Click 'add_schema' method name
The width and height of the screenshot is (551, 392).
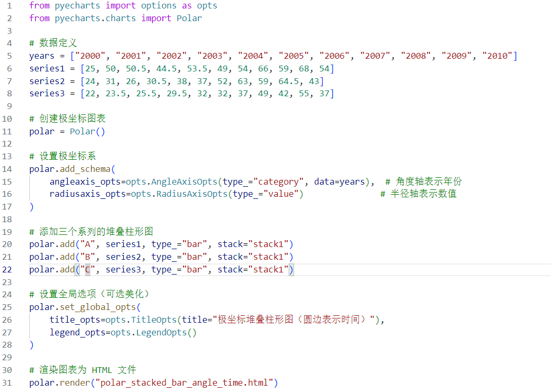[85, 169]
